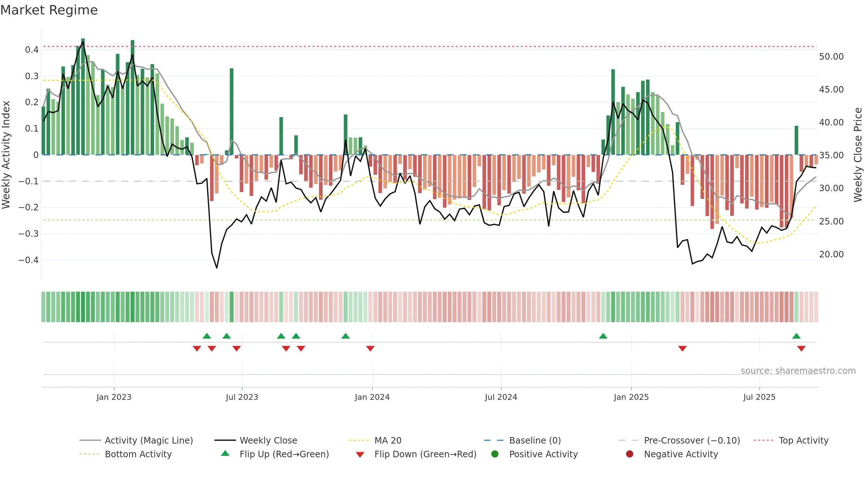Select the flip-up marker before Jan 2024
868x488 pixels.
346,336
